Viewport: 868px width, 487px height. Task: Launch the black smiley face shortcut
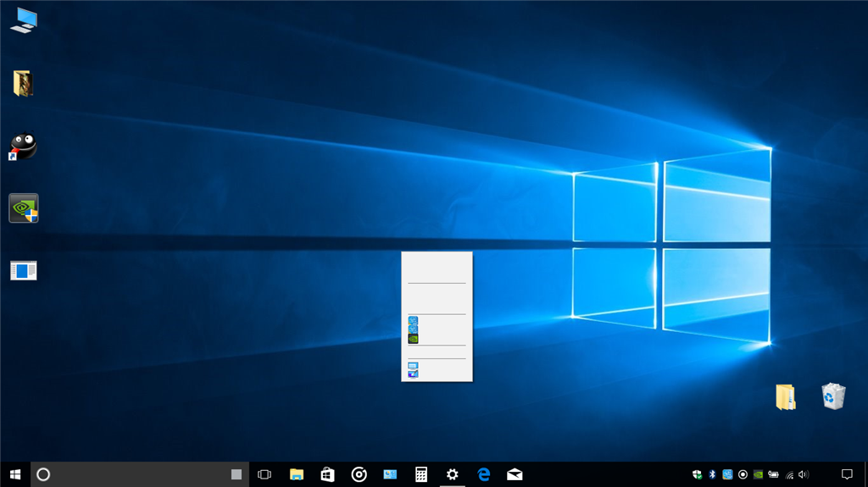[x=23, y=147]
